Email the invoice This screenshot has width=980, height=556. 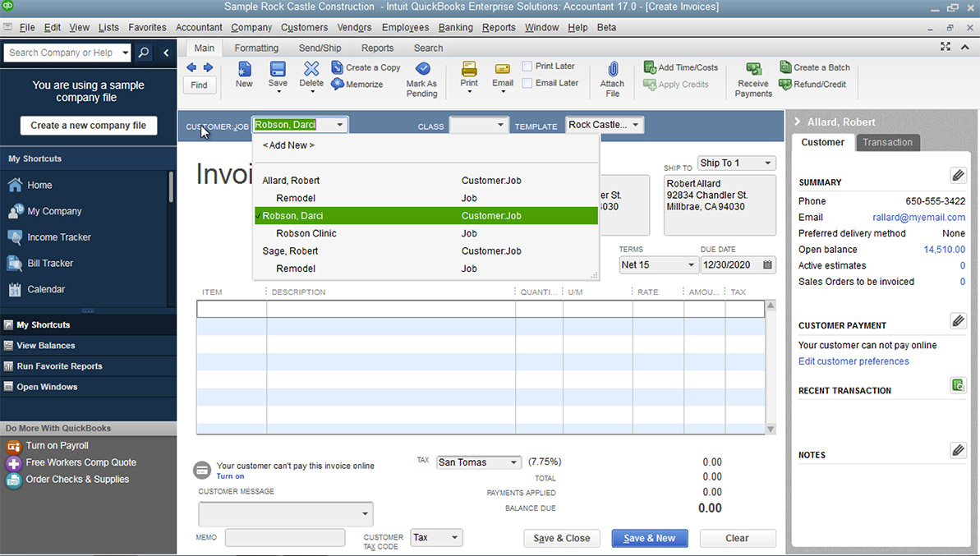(x=503, y=76)
